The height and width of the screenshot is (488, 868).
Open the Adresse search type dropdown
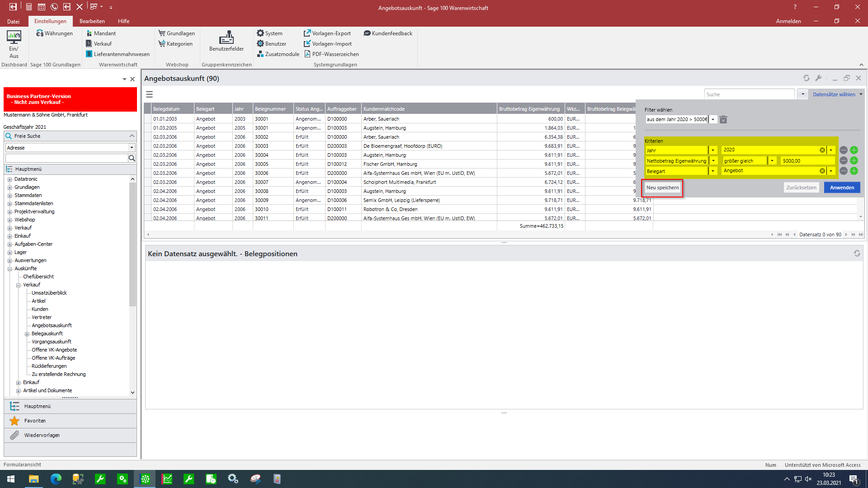(x=132, y=148)
